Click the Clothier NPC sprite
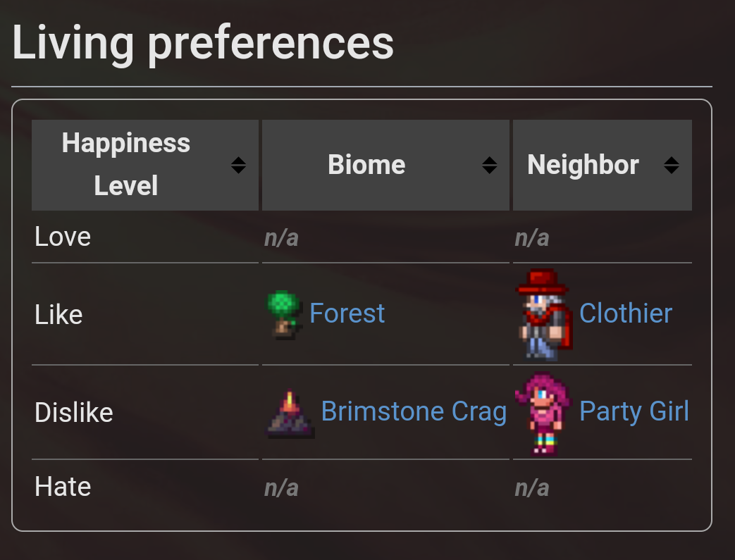Viewport: 735px width, 560px height. click(x=544, y=314)
